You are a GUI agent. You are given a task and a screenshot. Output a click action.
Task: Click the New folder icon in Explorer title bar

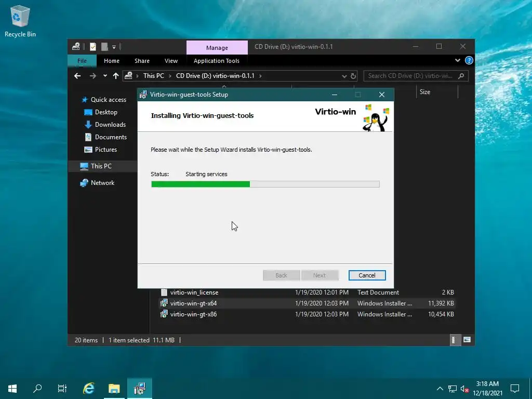(x=104, y=46)
